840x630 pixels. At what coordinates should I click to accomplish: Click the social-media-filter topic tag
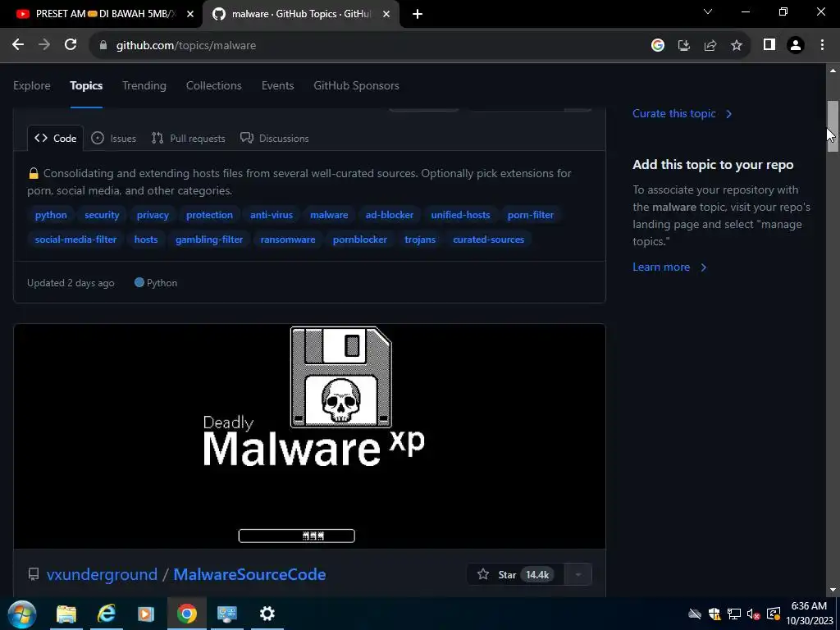tap(75, 240)
